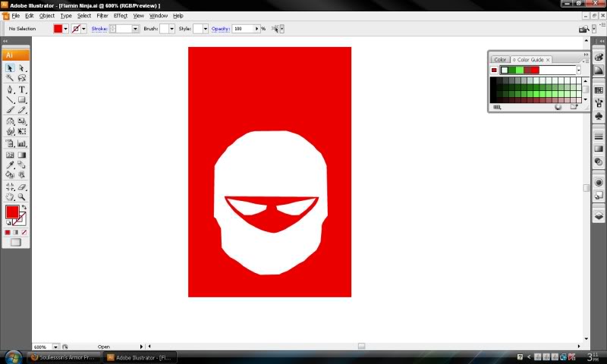Set paint mode to None

pyautogui.click(x=24, y=232)
